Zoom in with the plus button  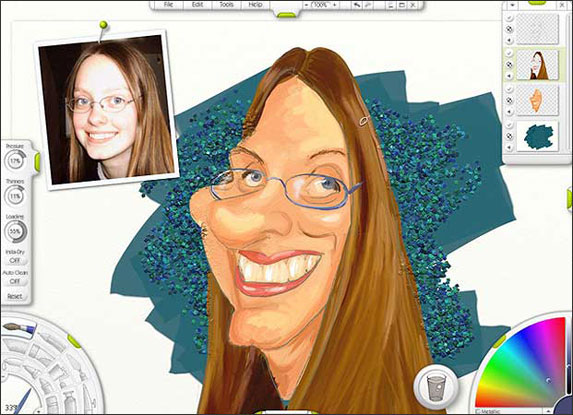(x=334, y=5)
